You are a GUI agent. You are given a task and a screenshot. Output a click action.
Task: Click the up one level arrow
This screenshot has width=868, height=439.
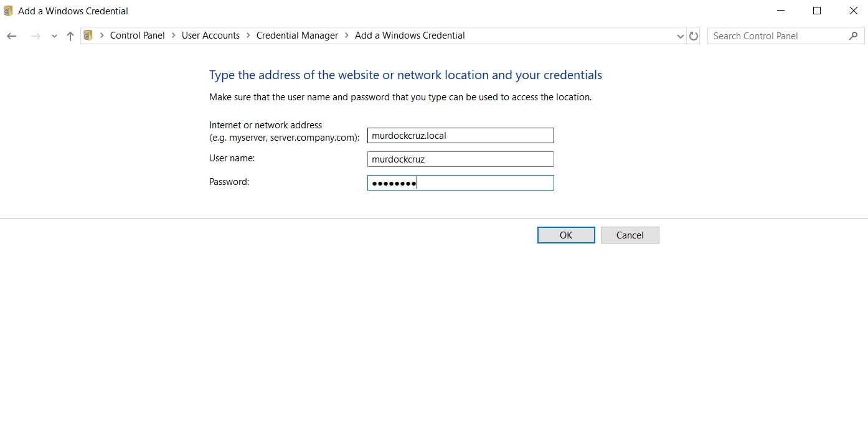pos(70,35)
